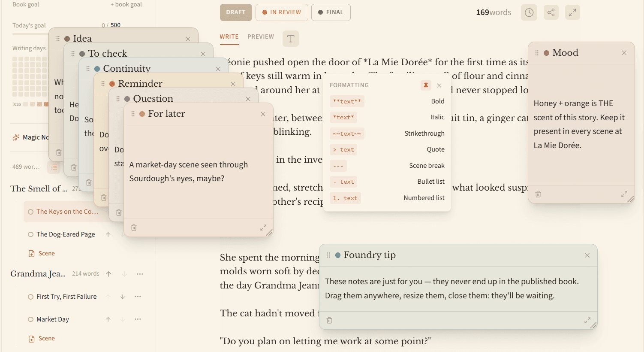Change the color dot of the For later note
Image resolution: width=644 pixels, height=352 pixels.
point(142,114)
